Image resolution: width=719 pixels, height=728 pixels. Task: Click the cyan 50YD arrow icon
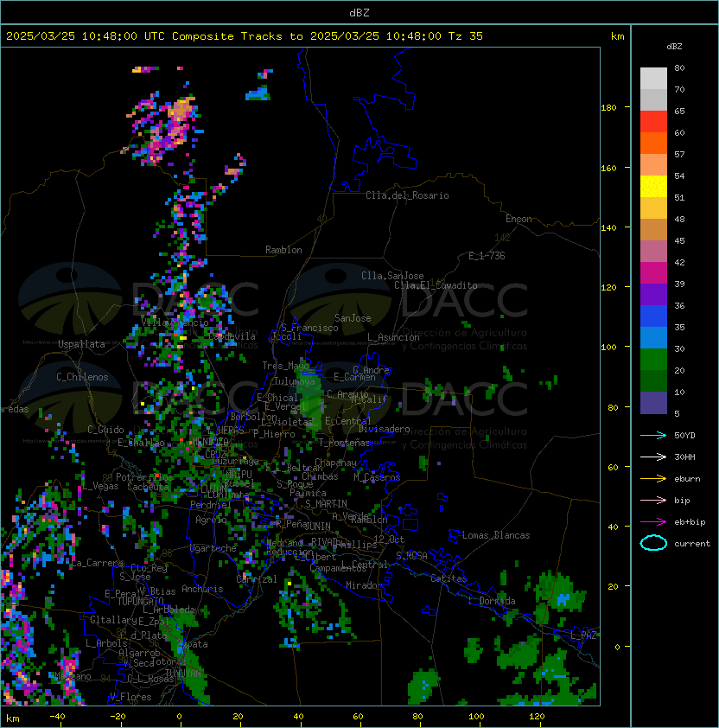(653, 435)
